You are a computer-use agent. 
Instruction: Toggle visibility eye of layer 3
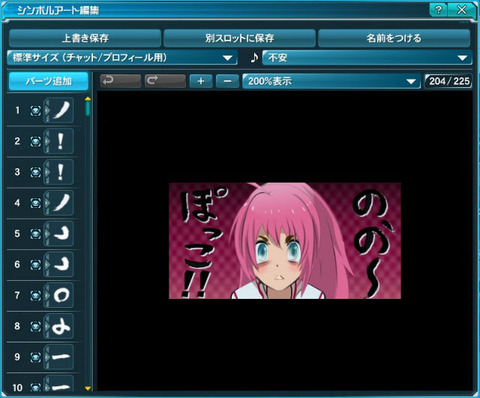pyautogui.click(x=36, y=172)
